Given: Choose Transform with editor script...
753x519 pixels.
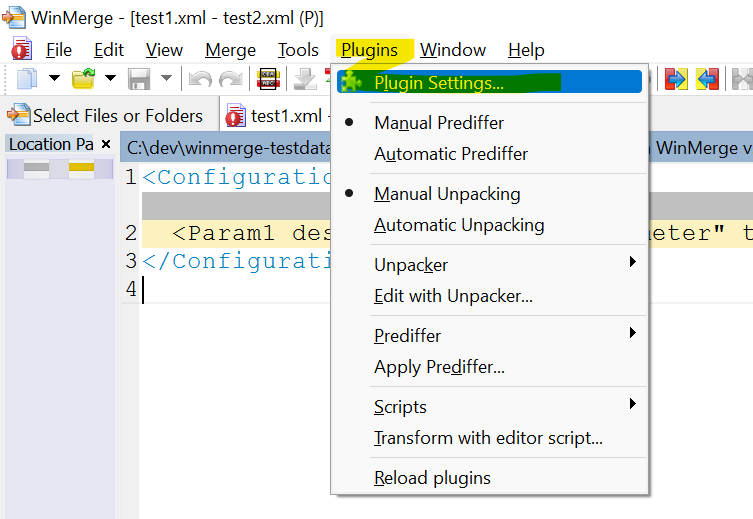Looking at the screenshot, I should (x=489, y=438).
